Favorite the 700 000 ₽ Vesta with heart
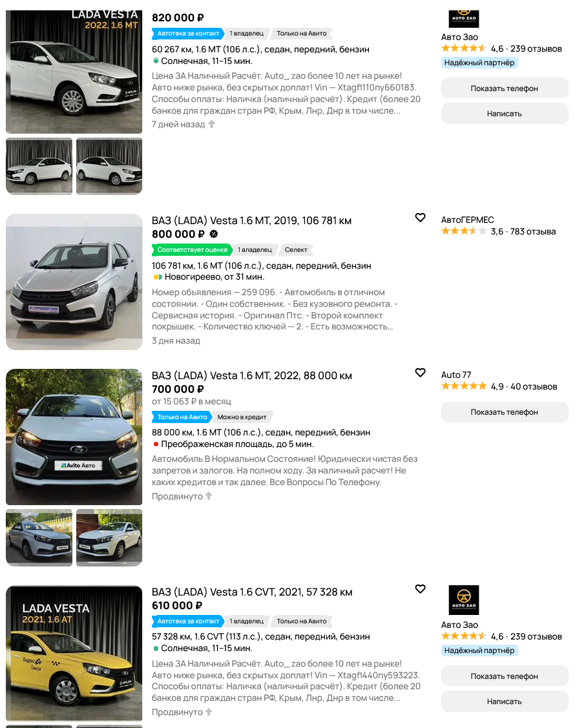This screenshot has width=588, height=728. click(420, 372)
